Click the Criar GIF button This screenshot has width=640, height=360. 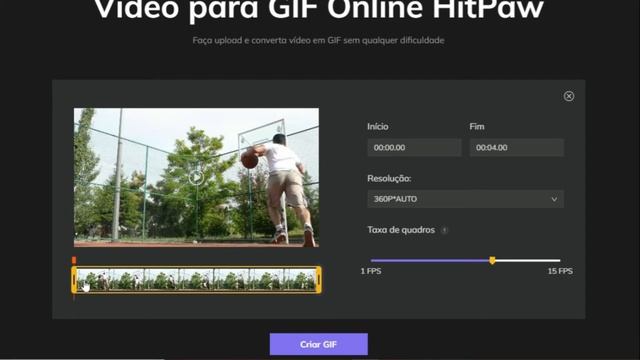318,344
